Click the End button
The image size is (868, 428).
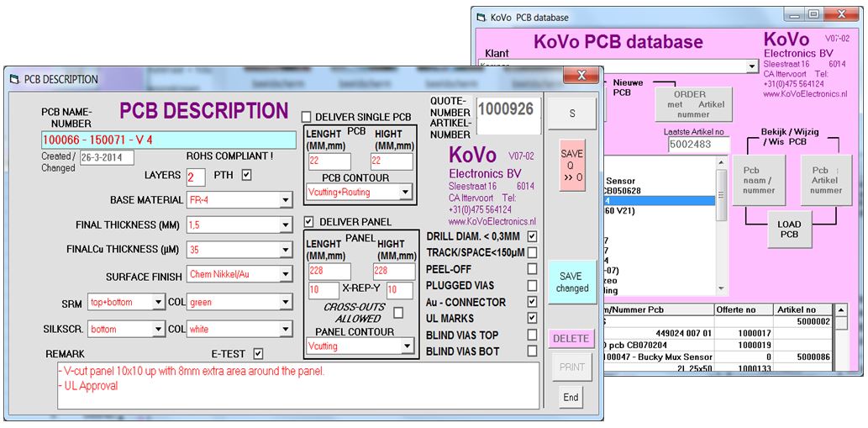click(571, 397)
